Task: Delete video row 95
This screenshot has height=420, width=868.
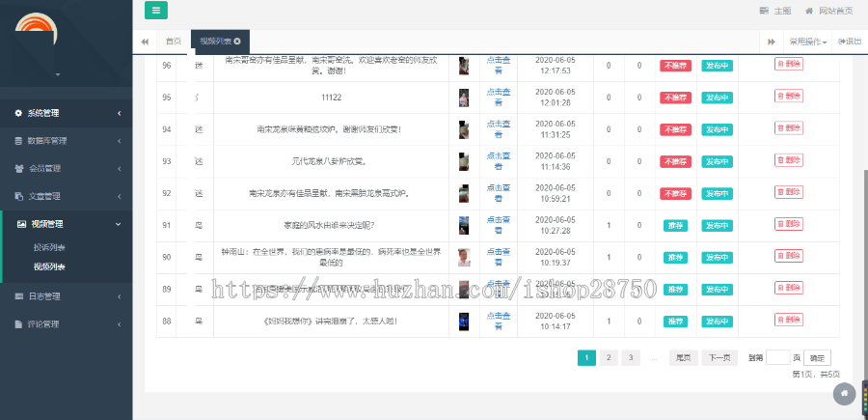Action: (789, 97)
